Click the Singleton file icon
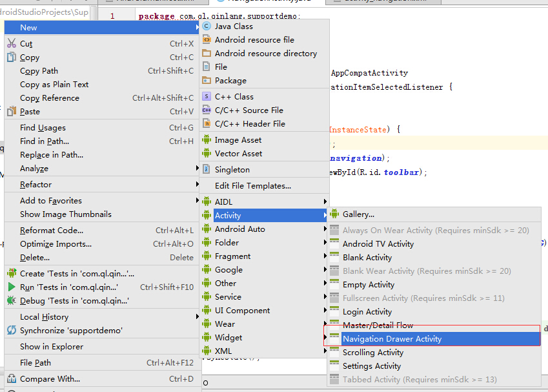The height and width of the screenshot is (392, 548). click(207, 170)
